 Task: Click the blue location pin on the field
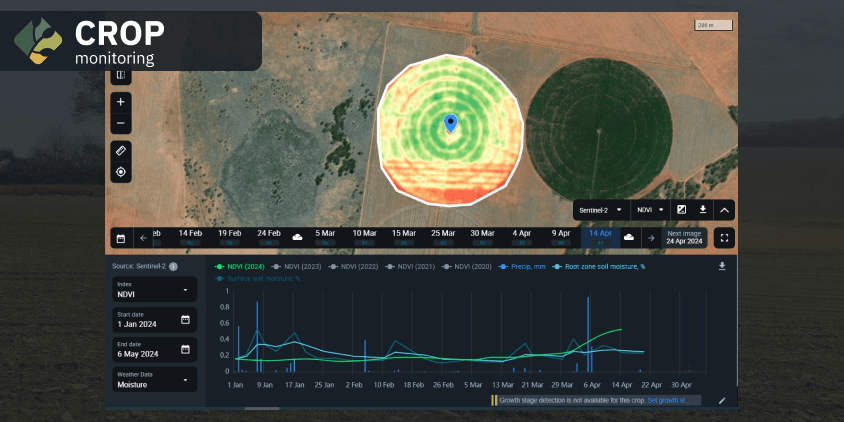click(x=450, y=124)
